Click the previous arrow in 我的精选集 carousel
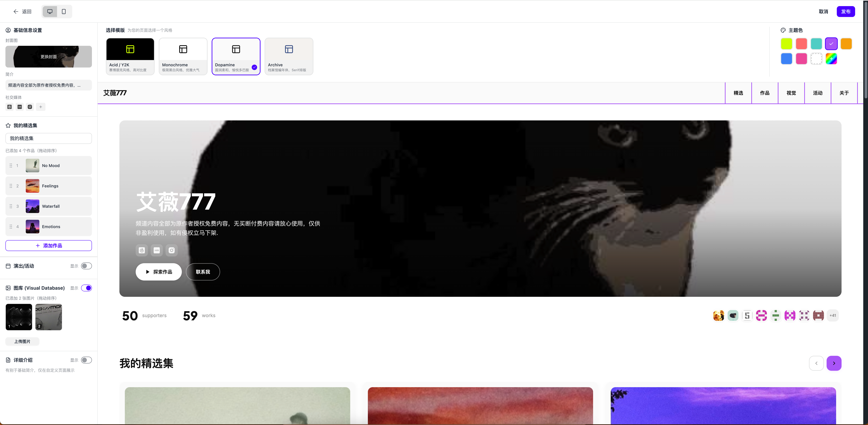 [816, 363]
